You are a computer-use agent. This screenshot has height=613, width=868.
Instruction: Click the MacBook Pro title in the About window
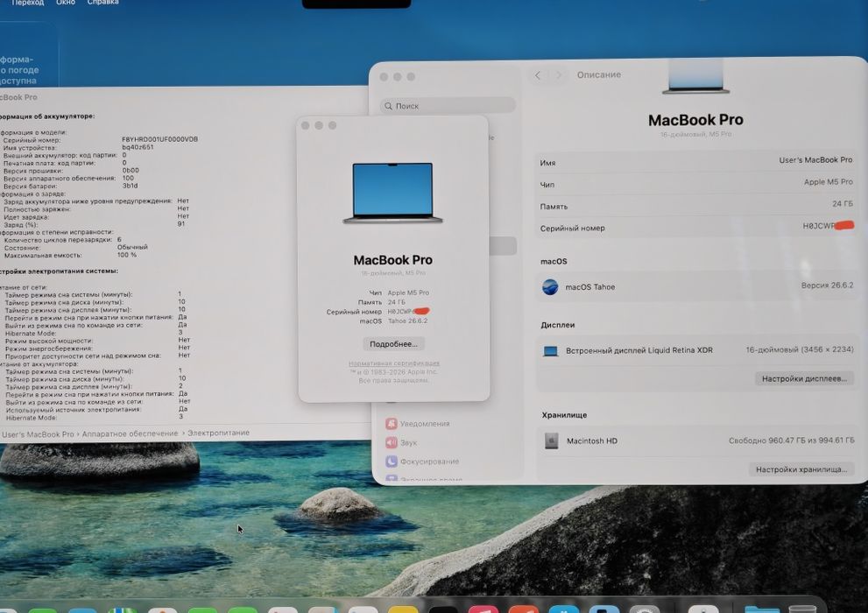[393, 259]
